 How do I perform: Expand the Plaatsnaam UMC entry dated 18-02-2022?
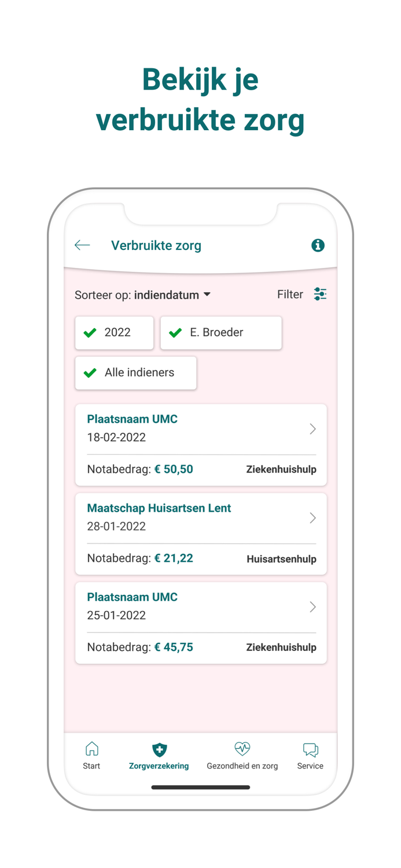312,429
